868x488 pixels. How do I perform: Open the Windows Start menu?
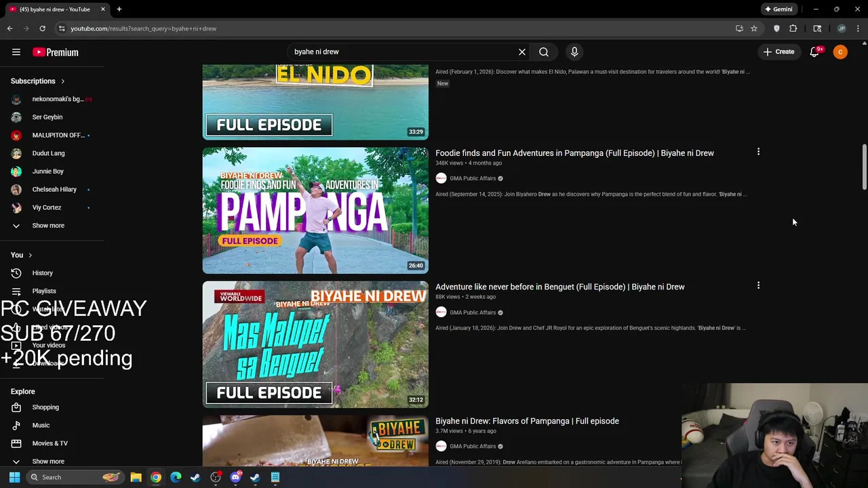(x=14, y=477)
